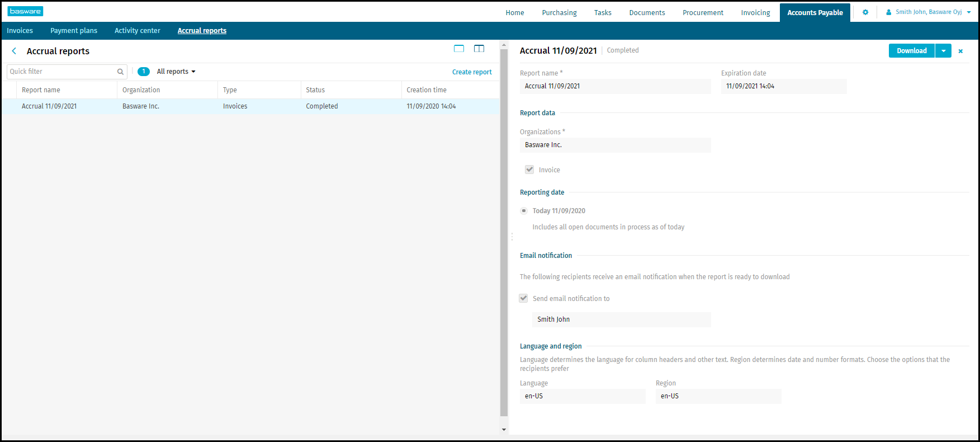
Task: Select the Accrual 11/09/2021 table row
Action: (250, 106)
